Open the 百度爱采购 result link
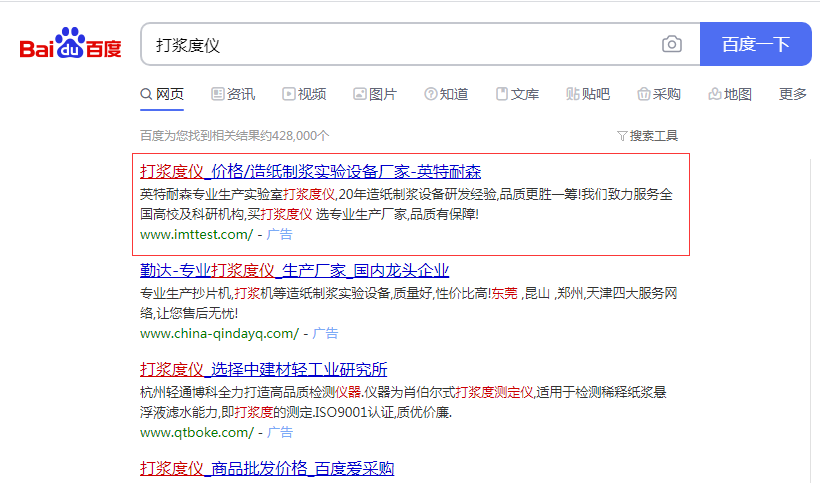Viewport: 820px width, 483px height. pos(266,468)
